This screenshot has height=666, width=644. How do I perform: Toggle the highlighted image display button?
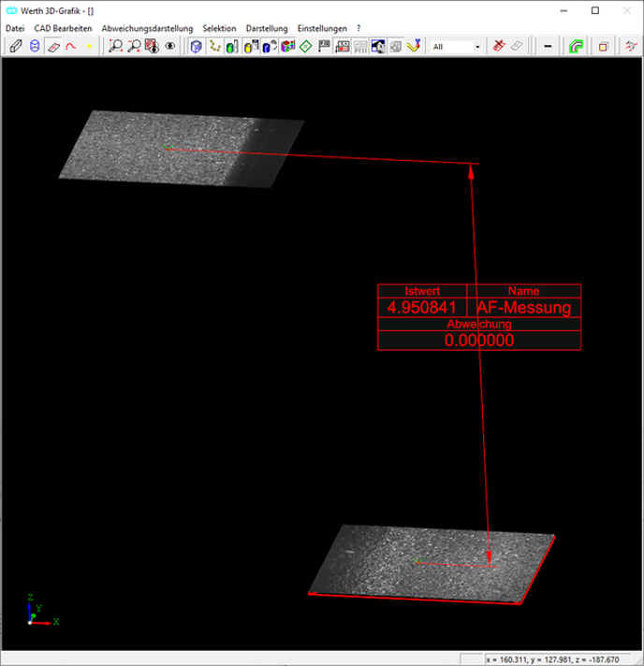pyautogui.click(x=379, y=47)
